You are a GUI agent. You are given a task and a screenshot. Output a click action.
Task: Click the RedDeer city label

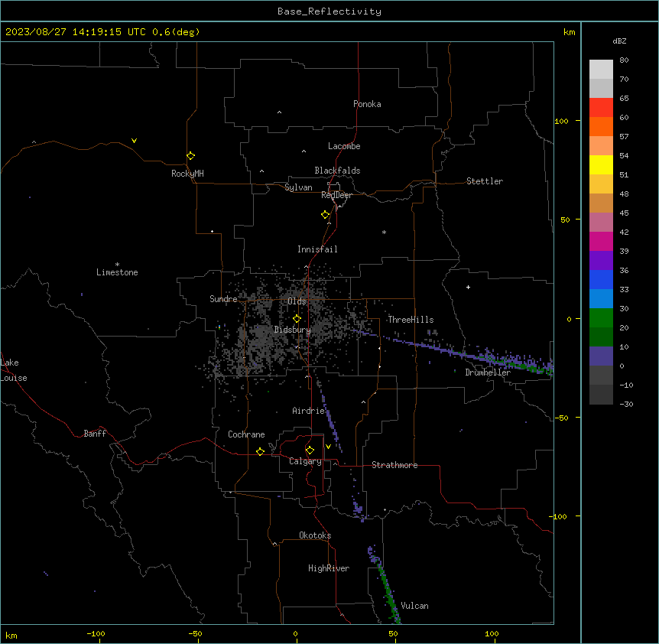click(336, 195)
